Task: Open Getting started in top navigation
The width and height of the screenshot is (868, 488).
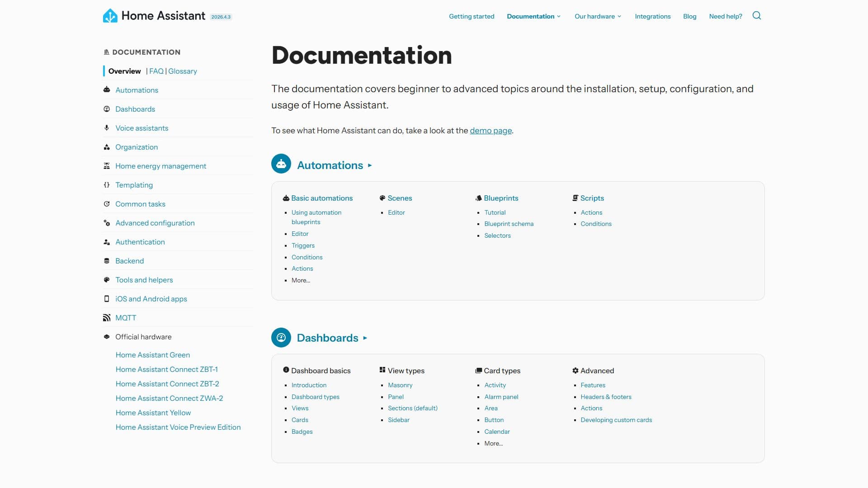Action: (x=472, y=16)
